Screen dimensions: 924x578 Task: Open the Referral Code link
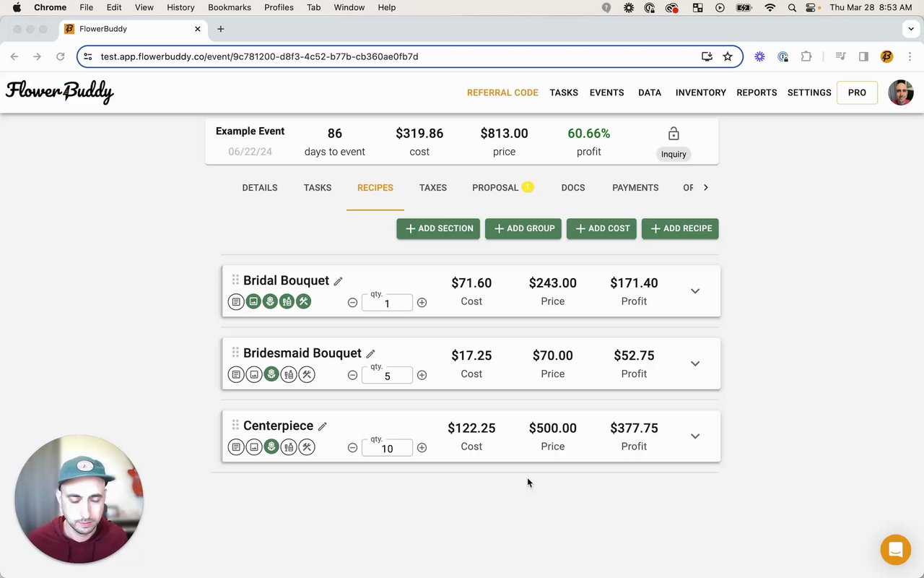[502, 92]
